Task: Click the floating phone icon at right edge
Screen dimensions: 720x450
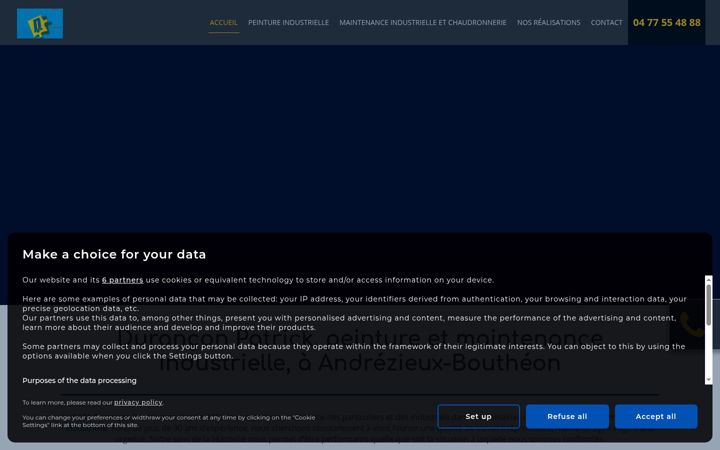Action: (x=691, y=324)
